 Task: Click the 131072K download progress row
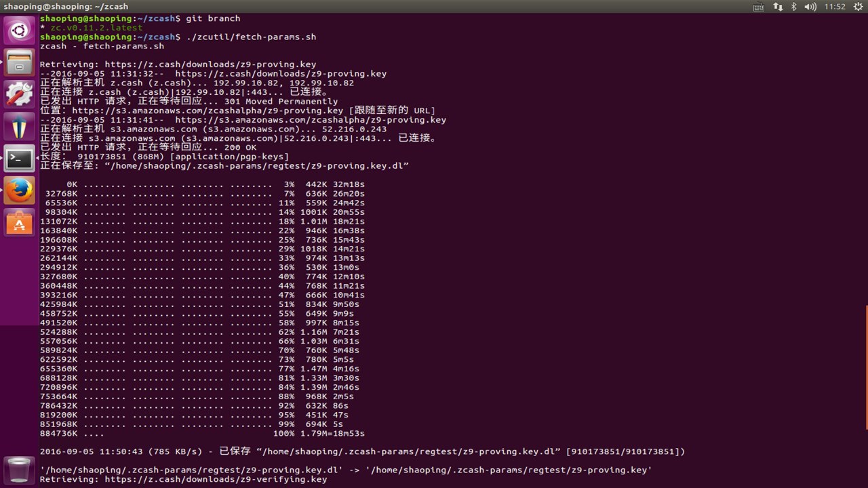click(202, 221)
